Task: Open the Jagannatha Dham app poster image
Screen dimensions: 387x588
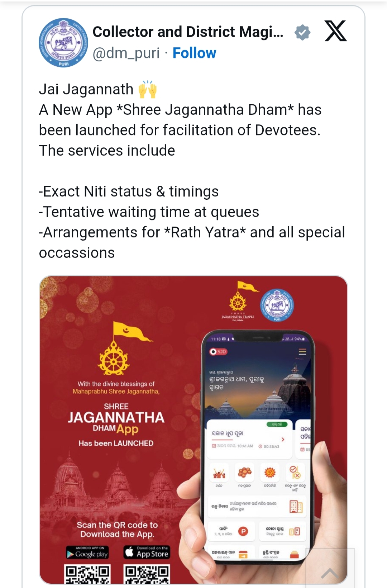Action: tap(193, 430)
